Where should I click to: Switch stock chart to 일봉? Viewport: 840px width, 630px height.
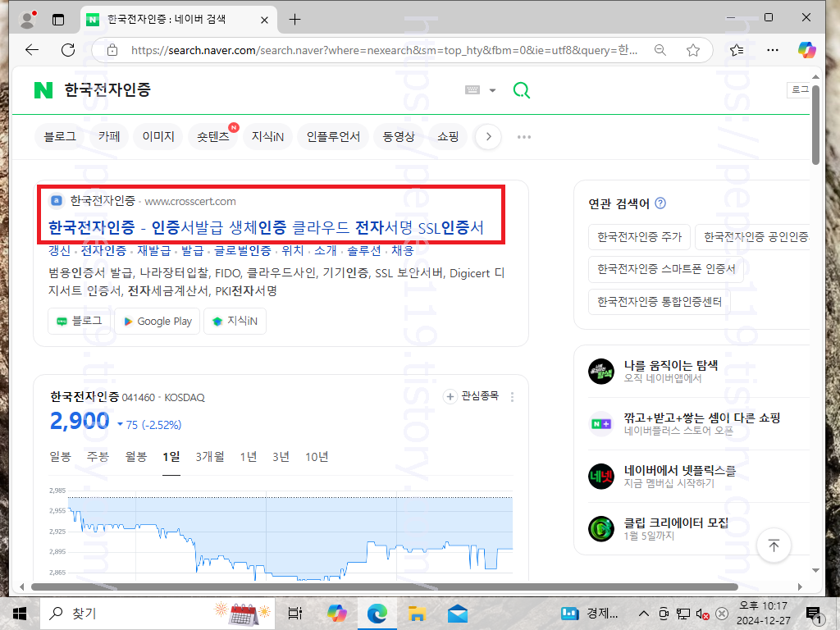60,457
